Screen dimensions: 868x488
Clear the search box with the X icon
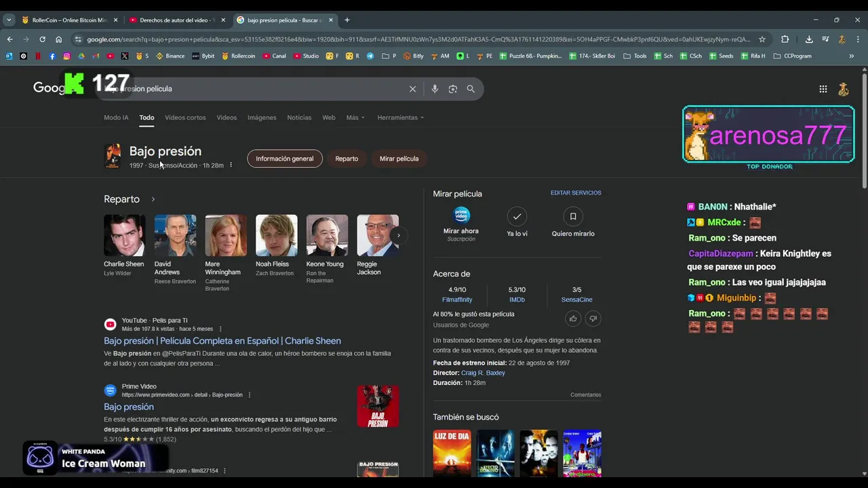coord(412,89)
